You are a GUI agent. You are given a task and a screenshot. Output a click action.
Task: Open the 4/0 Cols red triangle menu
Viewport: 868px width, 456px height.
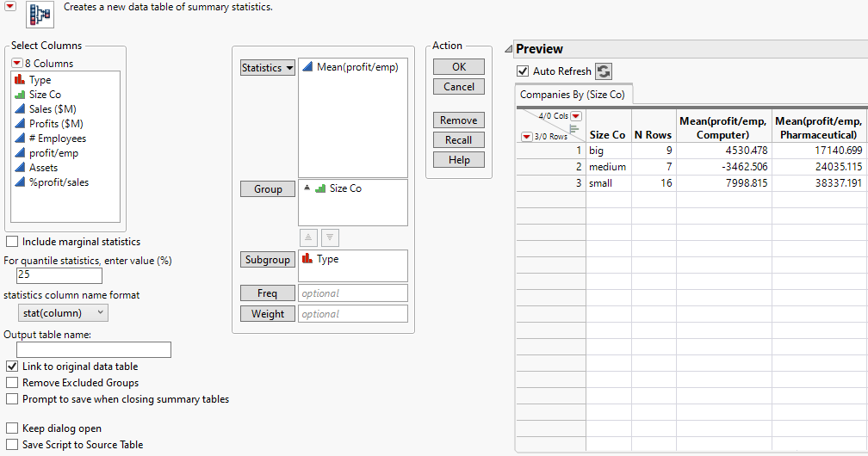pyautogui.click(x=576, y=116)
